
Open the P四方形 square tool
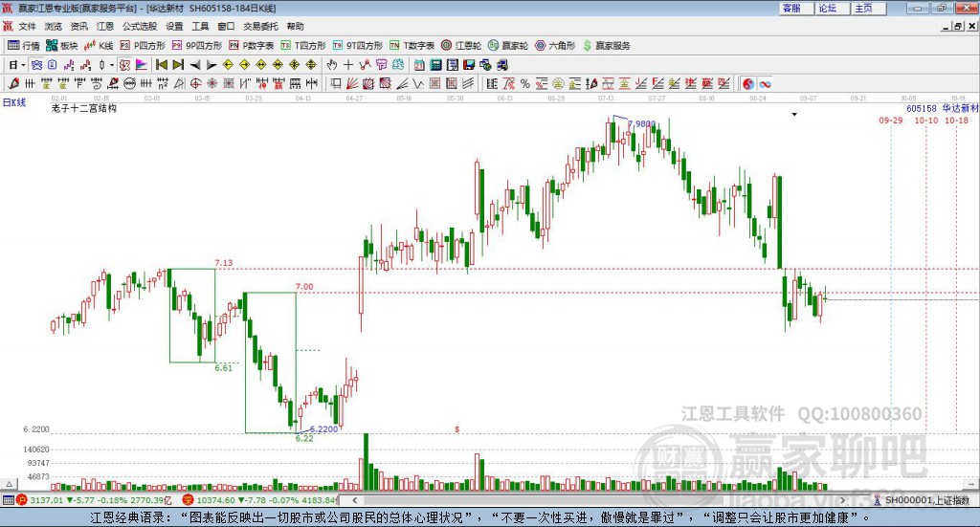(143, 46)
